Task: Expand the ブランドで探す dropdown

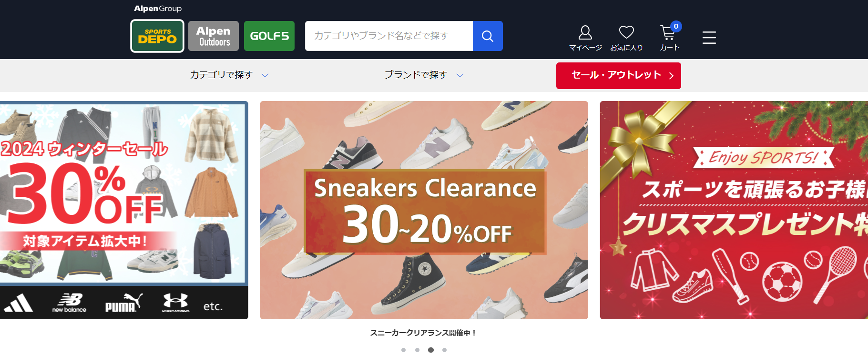Action: click(424, 75)
